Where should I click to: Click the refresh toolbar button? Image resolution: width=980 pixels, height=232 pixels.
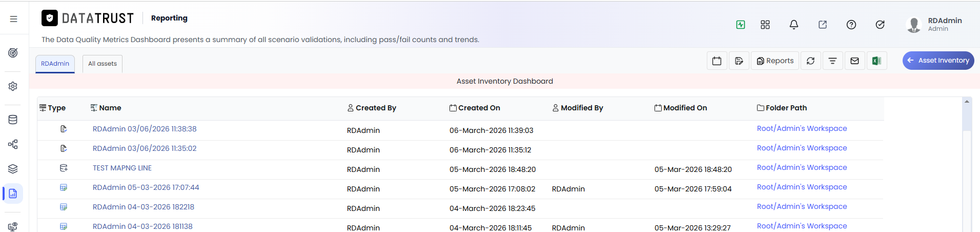[810, 61]
